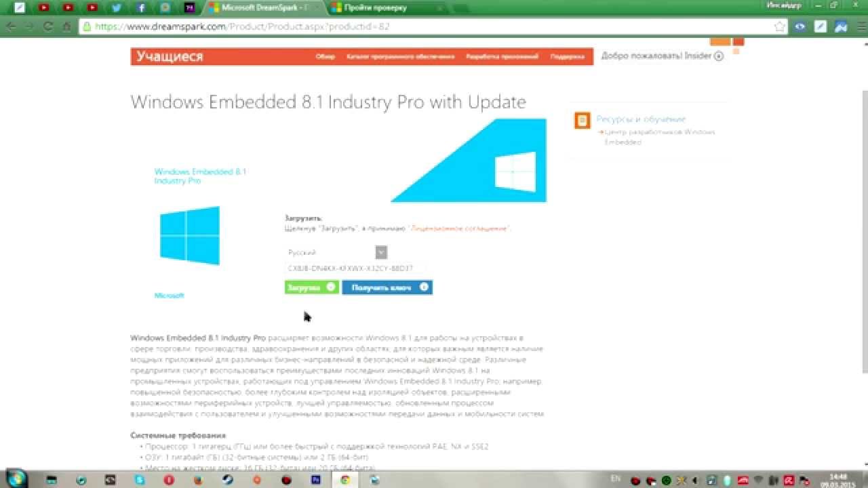Open the pinned Twitter tab
The height and width of the screenshot is (488, 868).
[117, 7]
